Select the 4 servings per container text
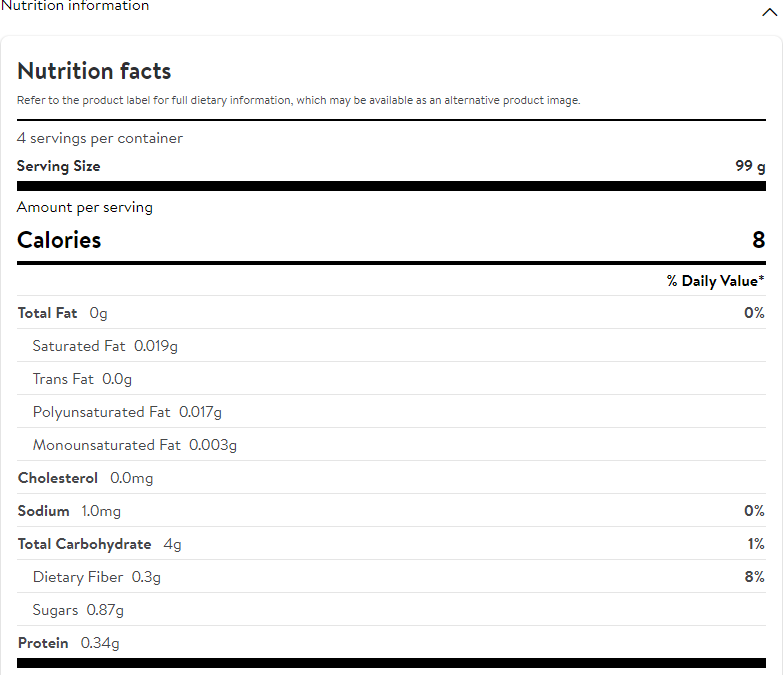 (100, 138)
